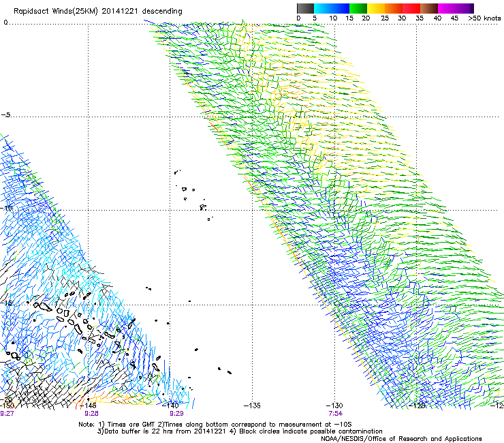Click the title 'Rapidscat Winds(25KM) 20141221 descending'

point(98,12)
